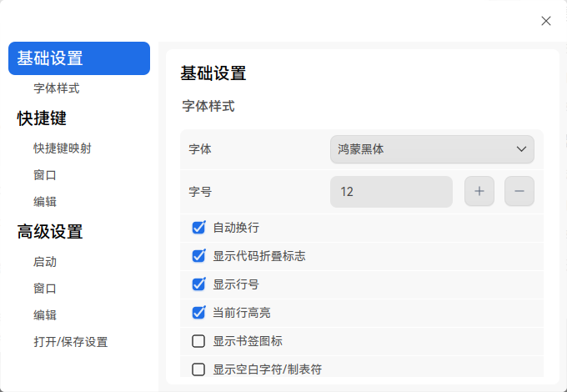Screen dimensions: 567x392
Task: Close the settings dialog
Action: tap(545, 21)
